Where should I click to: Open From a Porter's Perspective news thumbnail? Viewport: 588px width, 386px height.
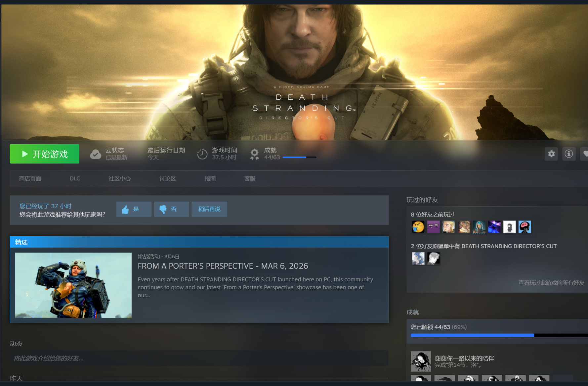[x=73, y=285]
